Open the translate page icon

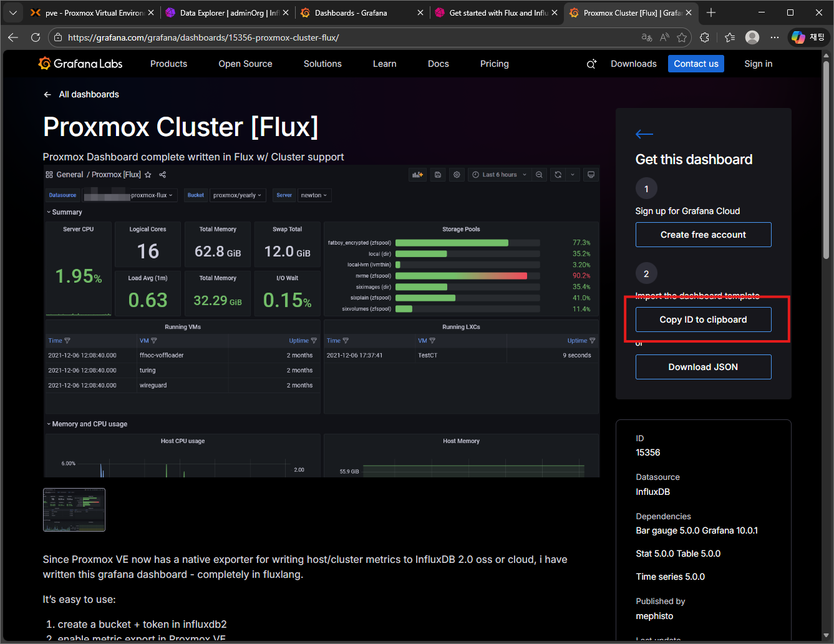tap(647, 37)
